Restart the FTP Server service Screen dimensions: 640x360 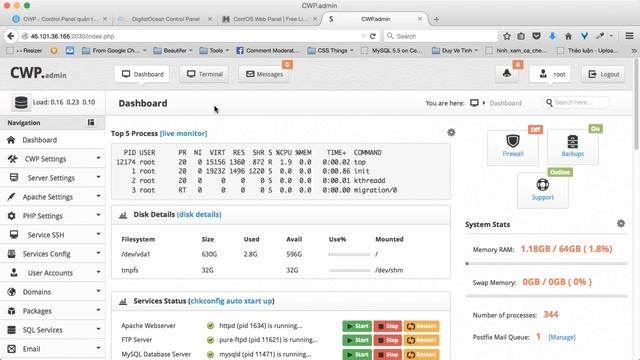(x=422, y=340)
